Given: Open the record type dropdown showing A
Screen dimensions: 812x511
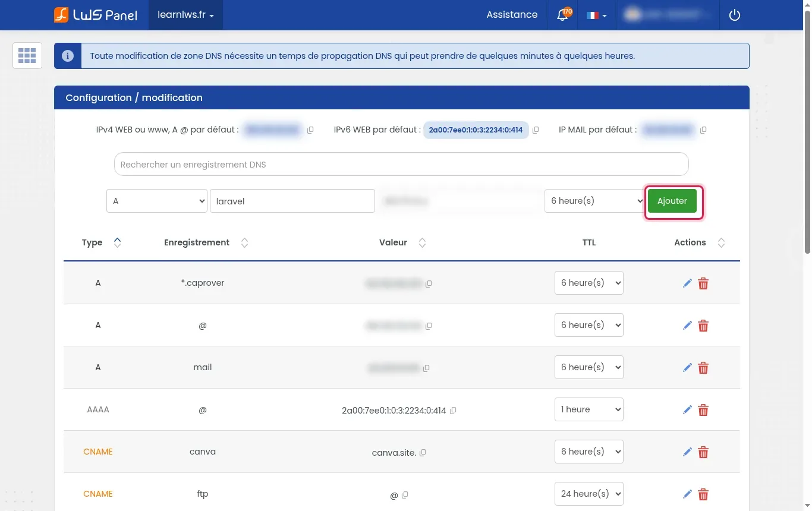Looking at the screenshot, I should click(x=157, y=201).
